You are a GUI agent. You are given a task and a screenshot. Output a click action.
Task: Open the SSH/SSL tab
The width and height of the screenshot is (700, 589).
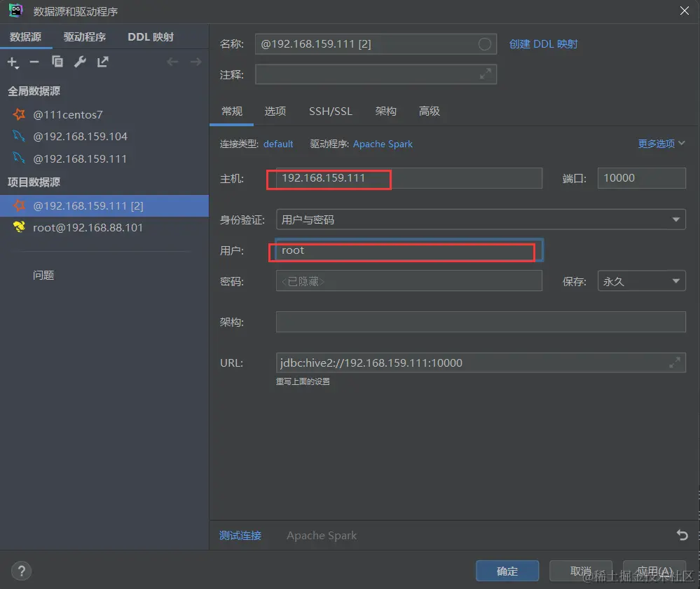[330, 111]
